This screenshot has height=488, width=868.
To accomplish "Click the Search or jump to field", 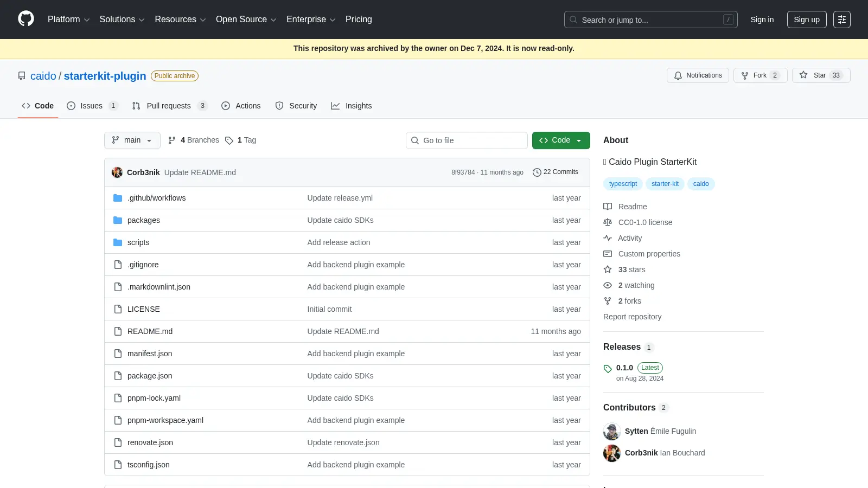I will pyautogui.click(x=650, y=20).
